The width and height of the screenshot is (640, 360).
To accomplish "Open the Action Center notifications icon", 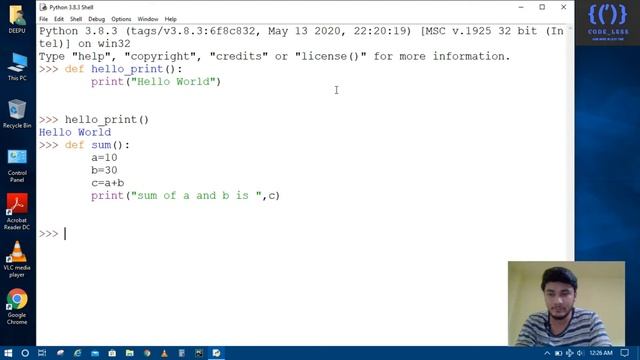I will (624, 353).
